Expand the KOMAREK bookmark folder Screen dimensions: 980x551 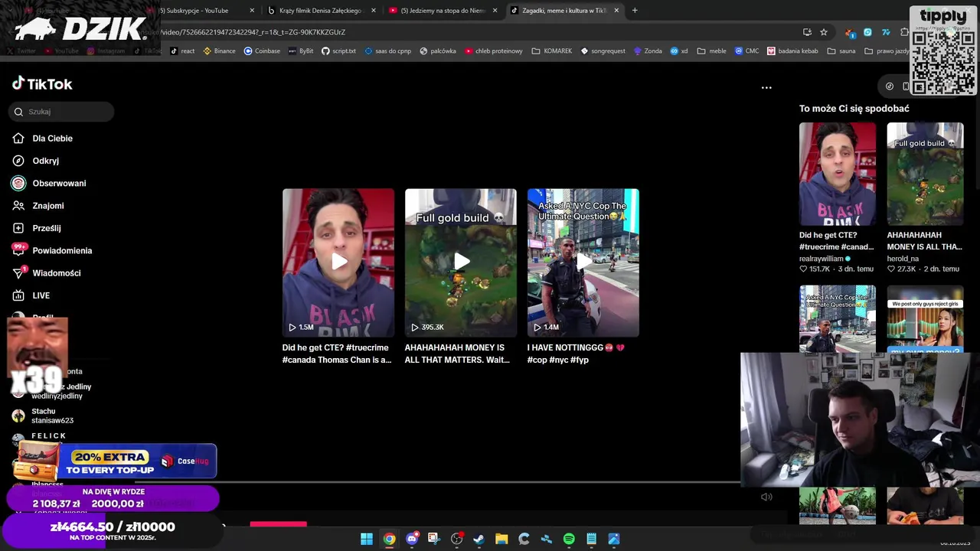click(x=551, y=51)
